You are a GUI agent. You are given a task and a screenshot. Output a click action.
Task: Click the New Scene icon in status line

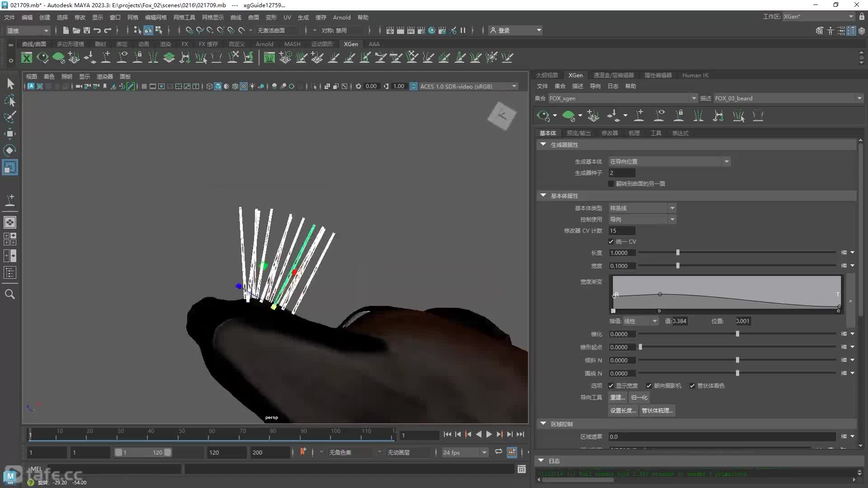(x=66, y=30)
